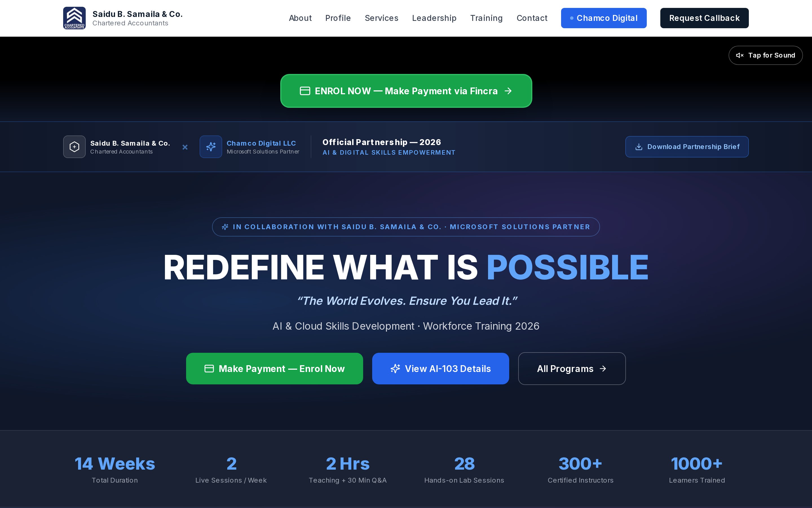The image size is (812, 508).
Task: Click the arrow icon in All Programs
Action: click(603, 369)
